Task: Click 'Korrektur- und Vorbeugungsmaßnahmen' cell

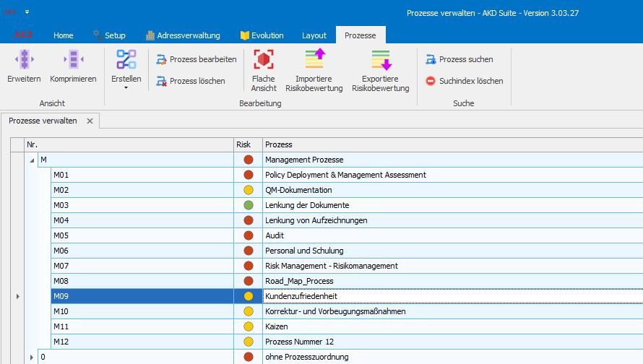Action: tap(453, 311)
